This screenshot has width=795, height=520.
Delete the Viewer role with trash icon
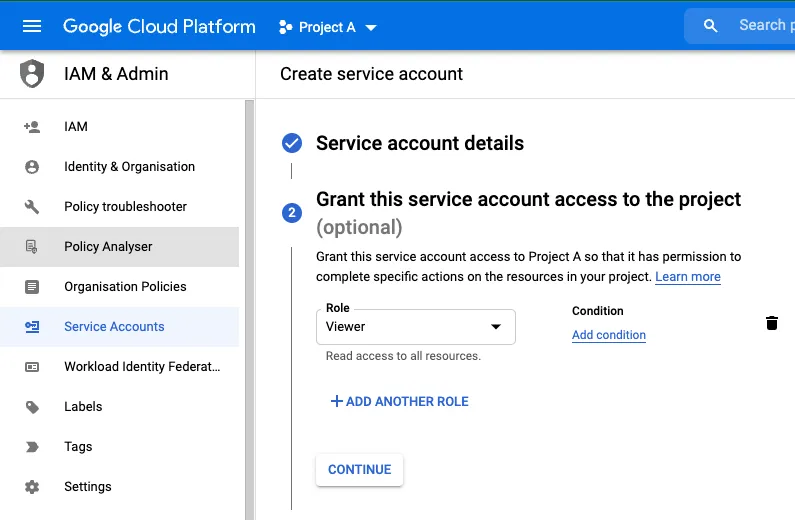click(x=772, y=323)
